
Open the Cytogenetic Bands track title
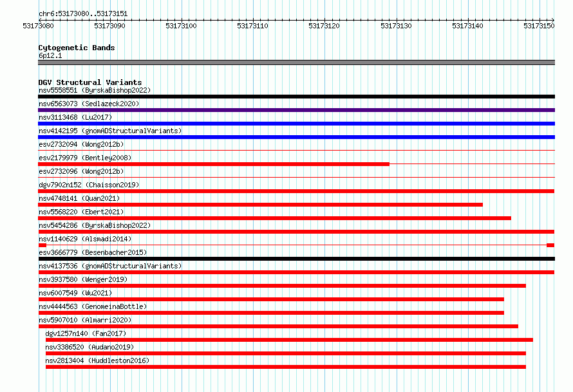[x=77, y=48]
